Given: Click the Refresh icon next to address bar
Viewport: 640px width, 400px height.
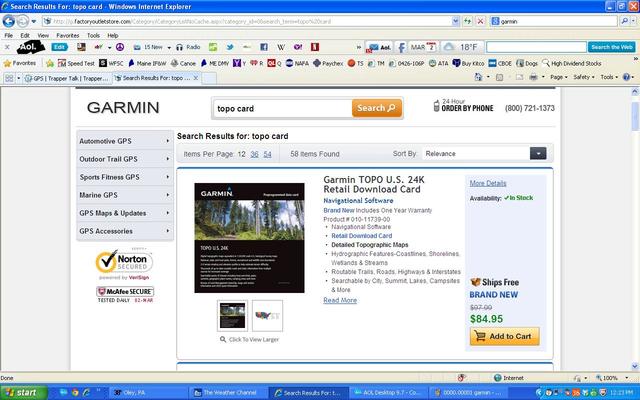Looking at the screenshot, I should pos(467,21).
